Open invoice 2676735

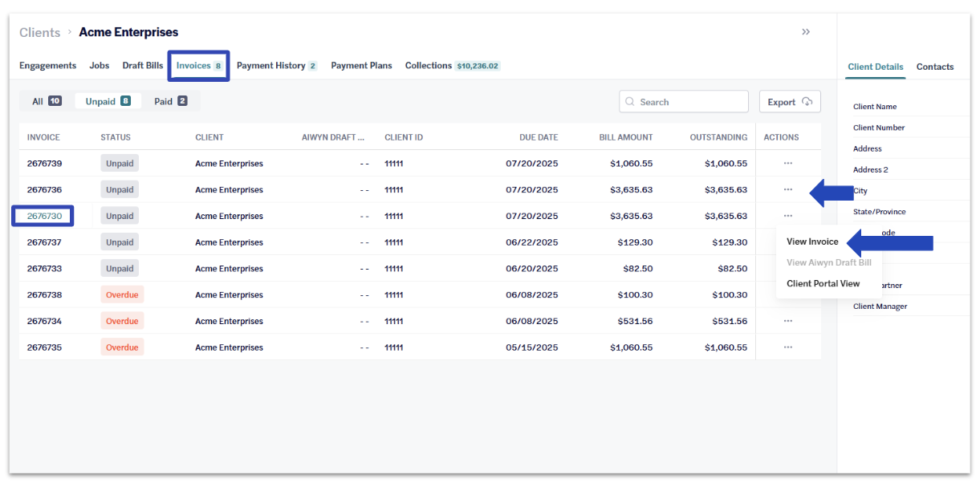tap(44, 347)
